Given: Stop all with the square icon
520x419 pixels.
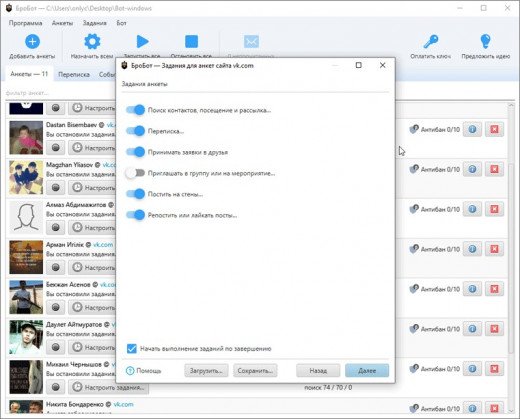Looking at the screenshot, I should pos(191,42).
